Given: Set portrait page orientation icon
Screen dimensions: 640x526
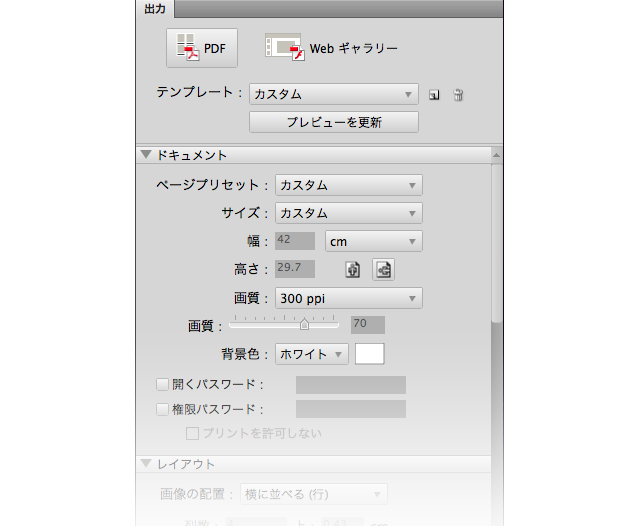Looking at the screenshot, I should point(353,269).
